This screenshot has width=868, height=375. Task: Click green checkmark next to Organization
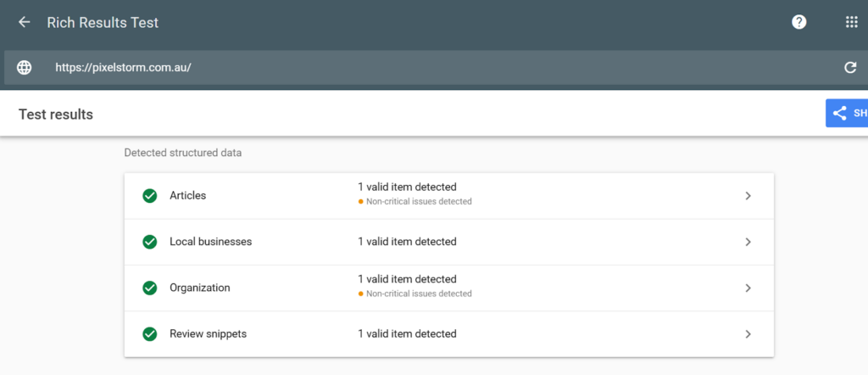click(x=150, y=288)
